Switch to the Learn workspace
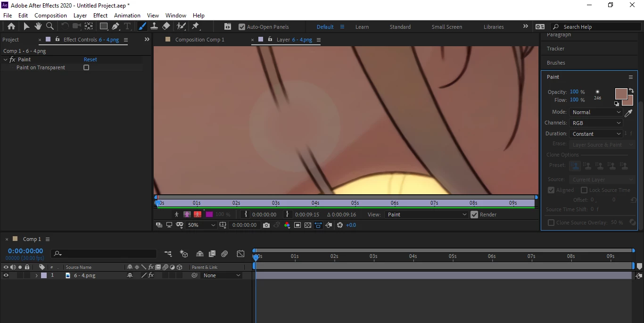This screenshot has height=323, width=644. click(362, 27)
